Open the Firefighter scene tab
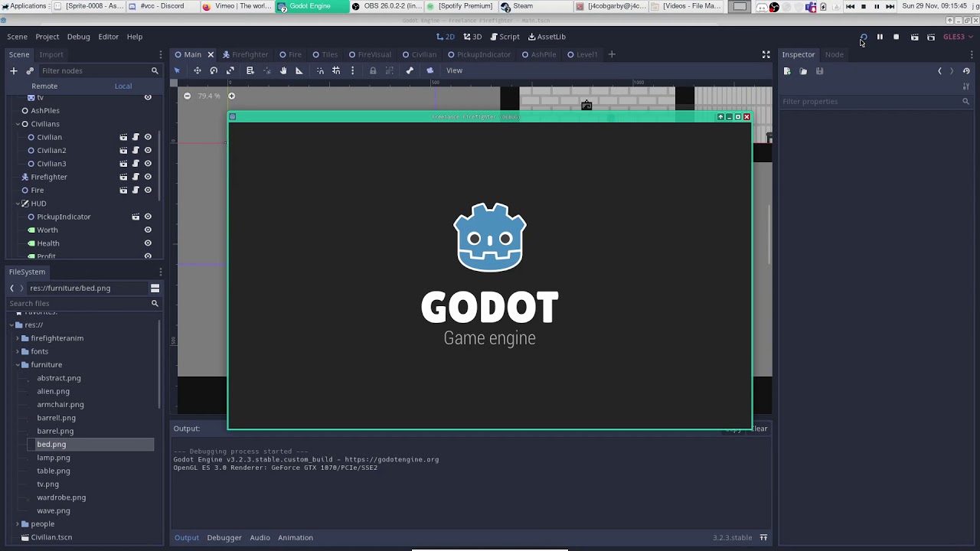980x551 pixels. 245,54
